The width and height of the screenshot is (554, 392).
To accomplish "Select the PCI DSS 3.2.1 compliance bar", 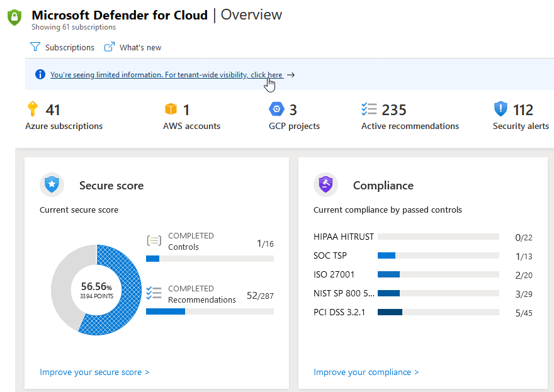I will tap(438, 312).
